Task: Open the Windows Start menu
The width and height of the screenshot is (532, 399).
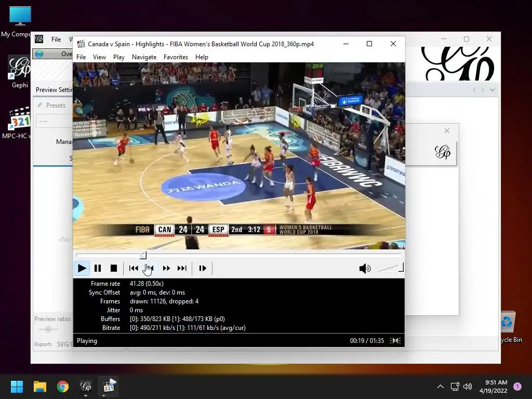Action: [17, 387]
